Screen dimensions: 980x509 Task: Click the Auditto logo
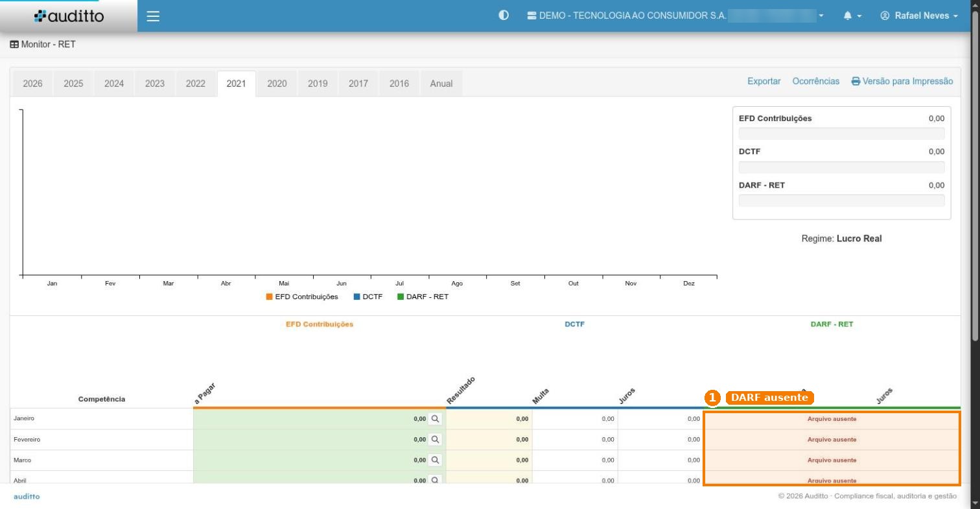[x=69, y=16]
